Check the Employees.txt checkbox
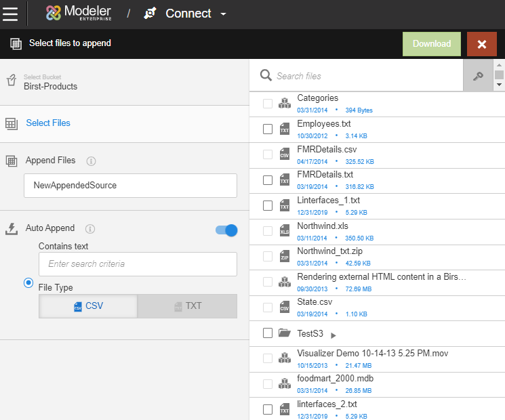 (268, 129)
